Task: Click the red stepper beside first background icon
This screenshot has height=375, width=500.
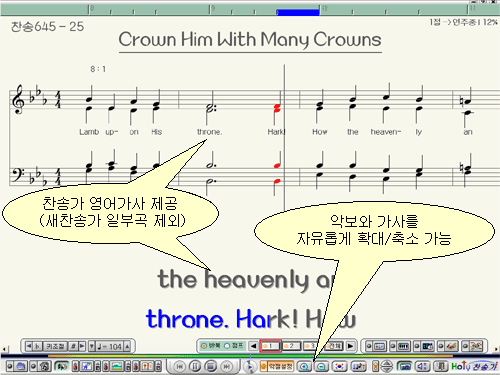Action: pos(75,366)
